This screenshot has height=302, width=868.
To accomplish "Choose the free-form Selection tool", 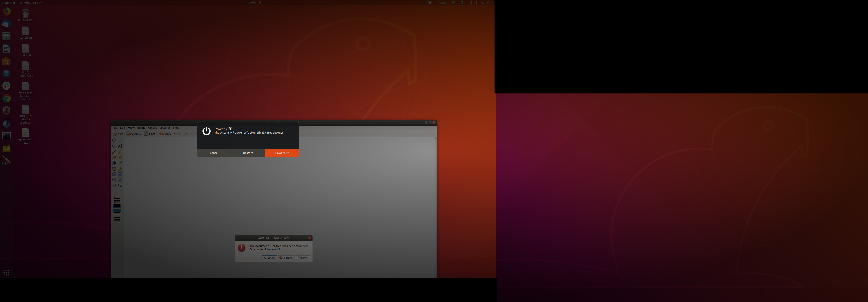I will coord(114,140).
